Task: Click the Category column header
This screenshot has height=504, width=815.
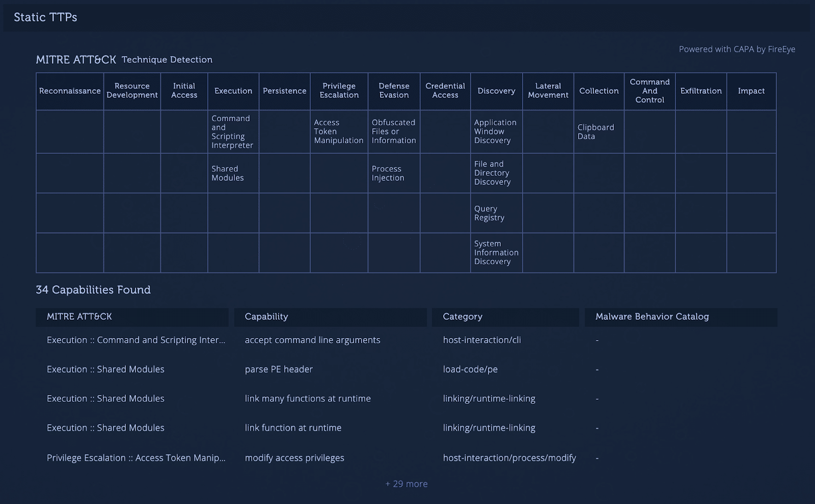Action: (462, 317)
